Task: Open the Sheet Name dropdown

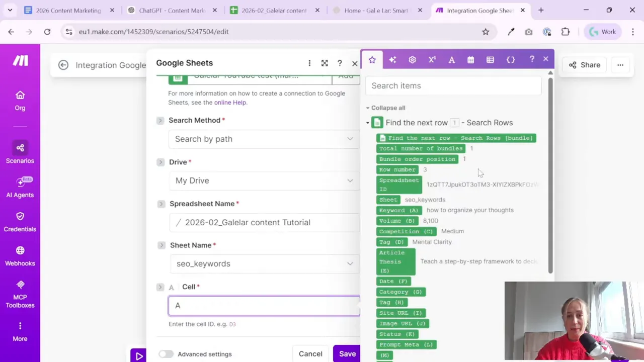Action: (x=264, y=263)
